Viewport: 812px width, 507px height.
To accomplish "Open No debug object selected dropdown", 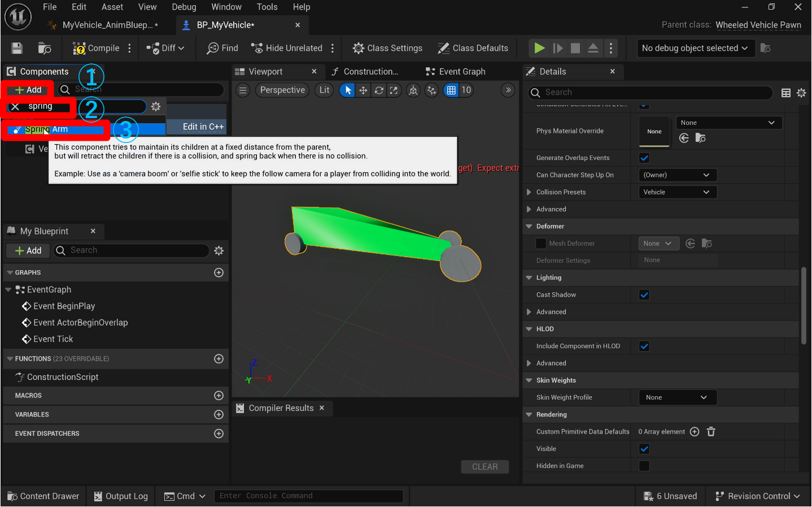I will [695, 48].
